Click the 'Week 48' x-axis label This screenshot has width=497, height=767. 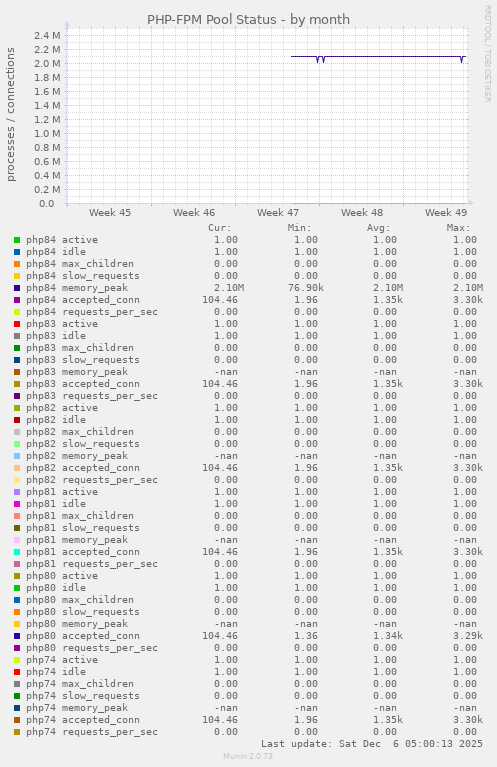point(362,212)
